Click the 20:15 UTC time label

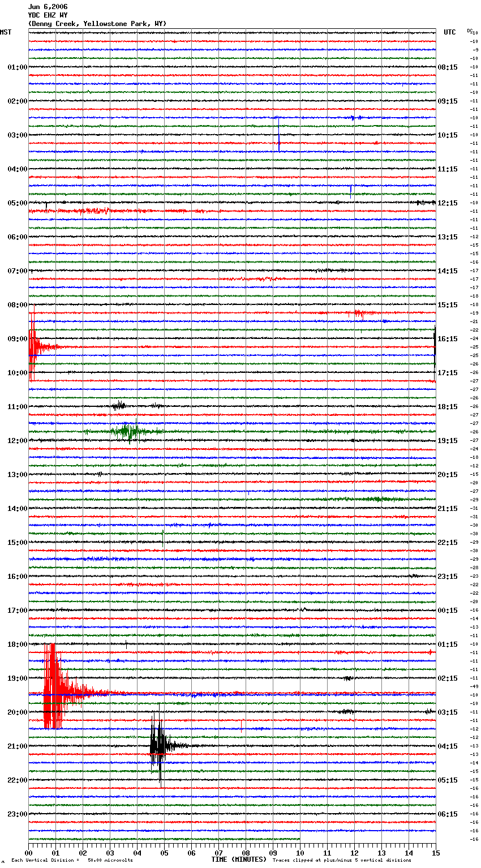[448, 475]
